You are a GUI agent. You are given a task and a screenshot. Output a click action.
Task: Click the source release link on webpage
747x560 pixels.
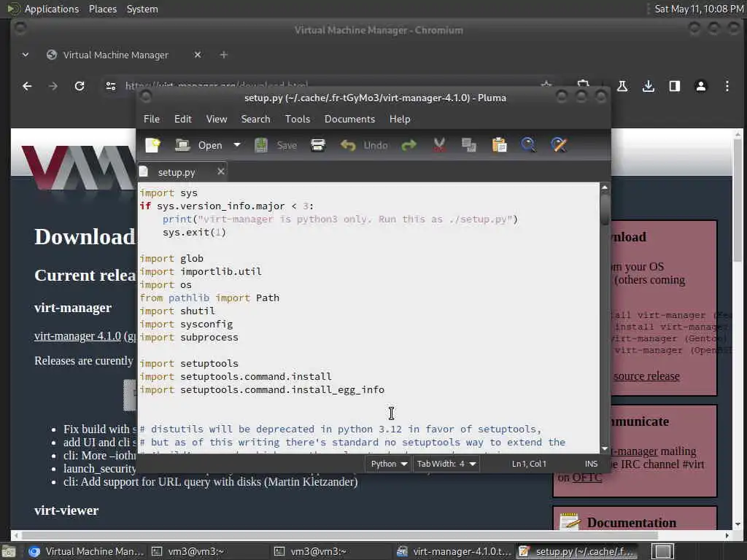tap(646, 376)
